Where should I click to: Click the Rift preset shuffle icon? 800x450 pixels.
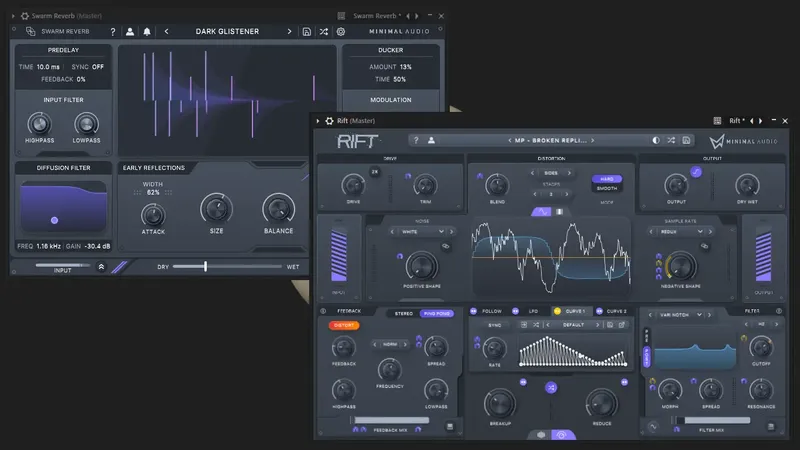pos(671,140)
